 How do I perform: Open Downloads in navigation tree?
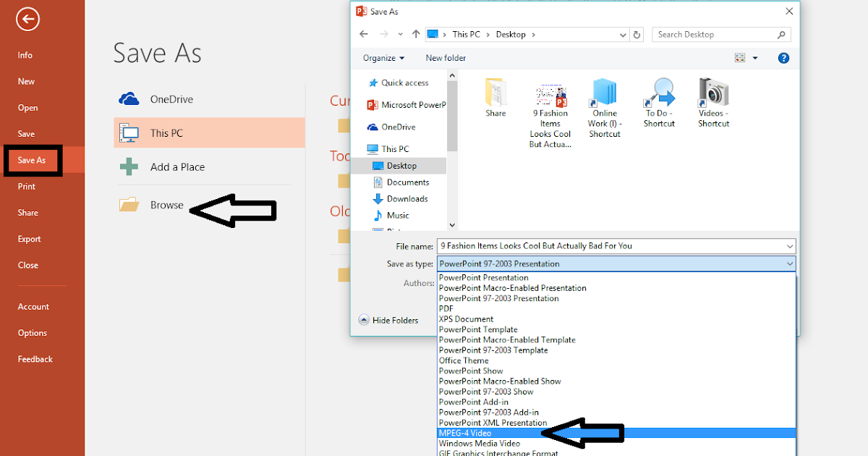click(400, 199)
